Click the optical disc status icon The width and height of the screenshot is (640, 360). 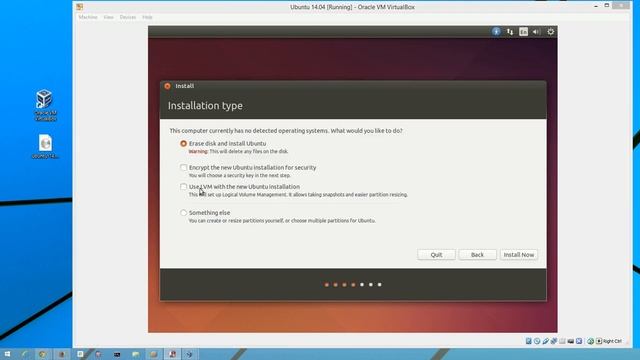pos(537,341)
